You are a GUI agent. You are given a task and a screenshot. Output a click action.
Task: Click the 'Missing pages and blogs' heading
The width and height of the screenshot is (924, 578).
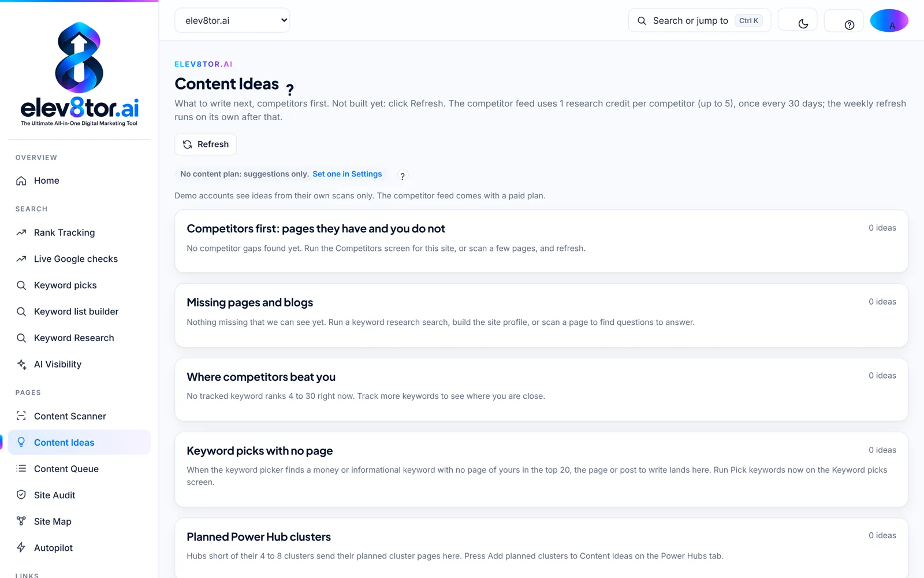249,303
